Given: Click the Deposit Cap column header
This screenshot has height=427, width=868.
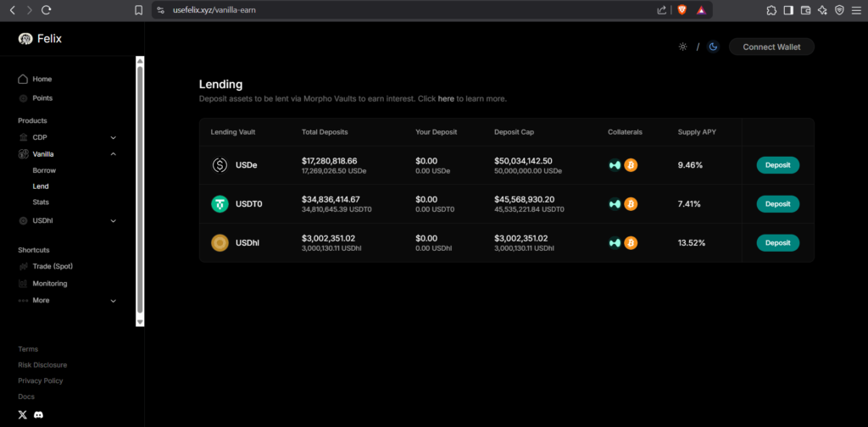Looking at the screenshot, I should click(x=515, y=132).
